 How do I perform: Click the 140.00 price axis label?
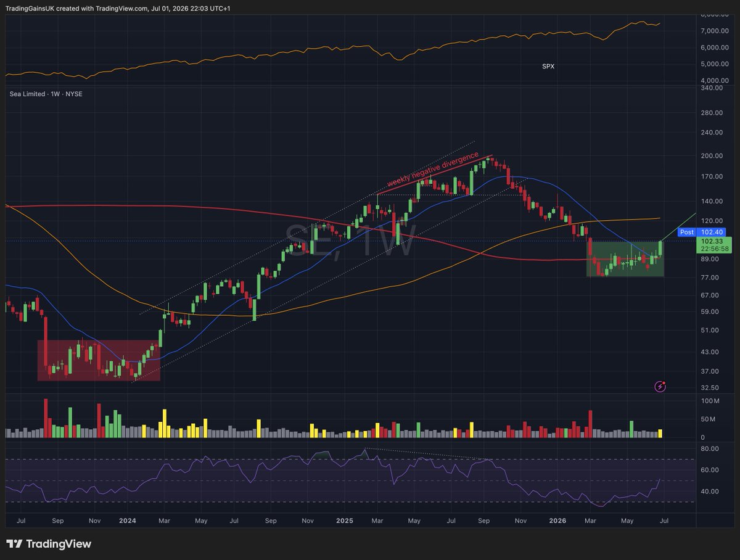tap(712, 201)
